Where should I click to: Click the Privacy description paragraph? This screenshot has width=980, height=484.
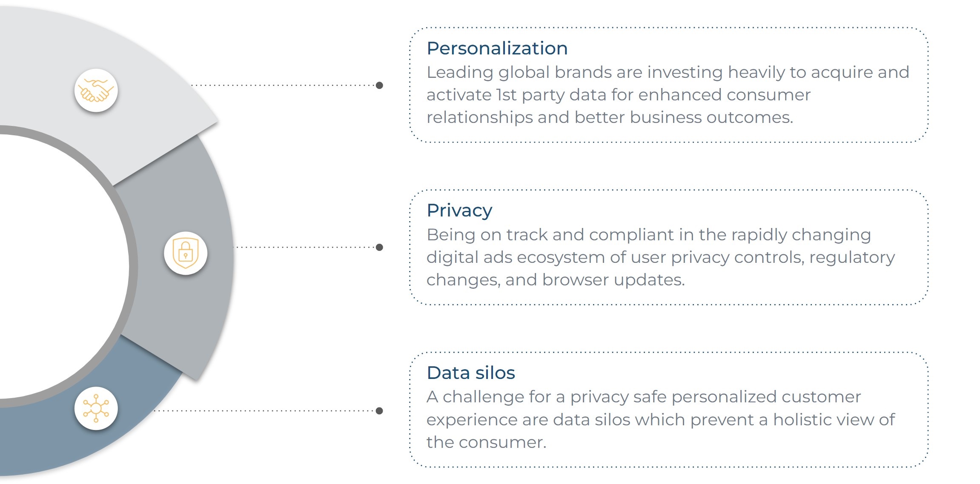click(x=661, y=257)
